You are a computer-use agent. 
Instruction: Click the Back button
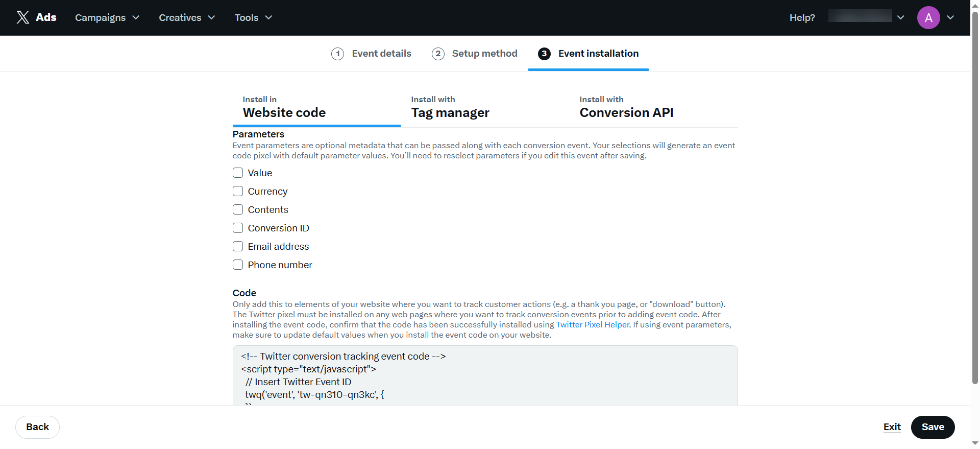[x=37, y=427]
